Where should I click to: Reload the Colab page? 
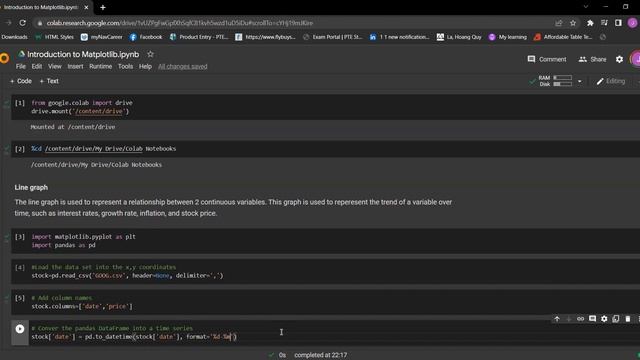coord(22,23)
